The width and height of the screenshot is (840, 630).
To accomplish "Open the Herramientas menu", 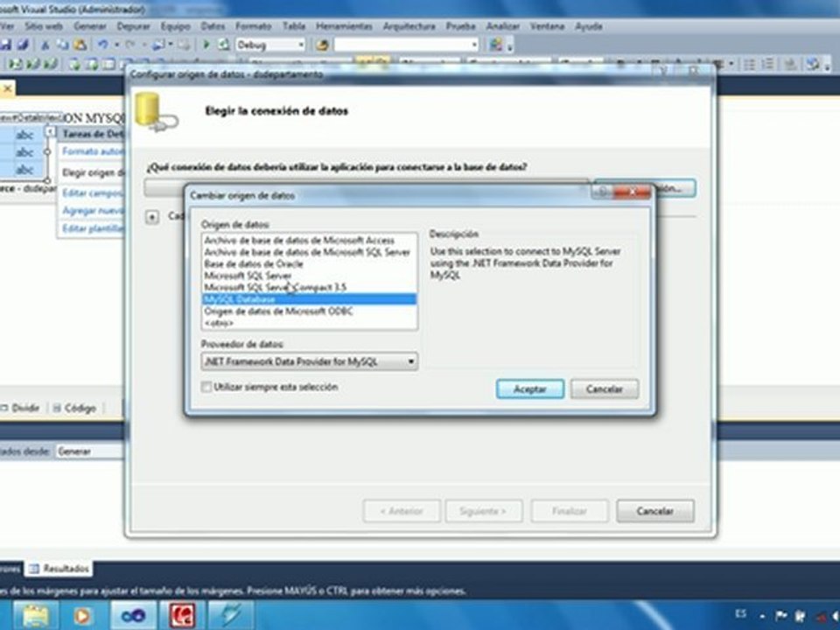I will pyautogui.click(x=344, y=26).
